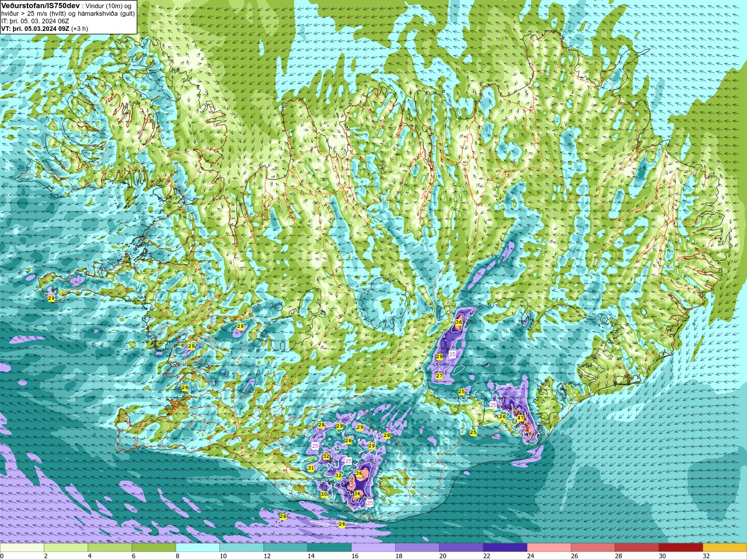
Task: Click the 6–8 m/s olive green legend swatch
Action: pos(153,548)
